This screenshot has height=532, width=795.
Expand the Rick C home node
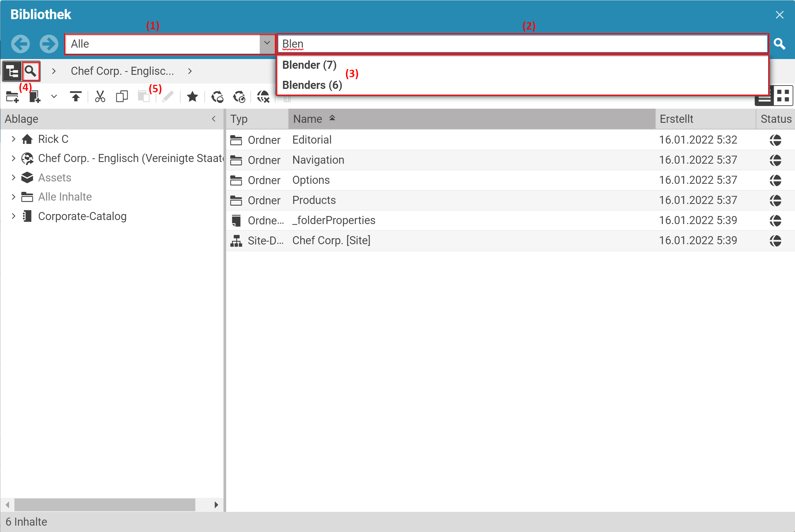click(13, 139)
